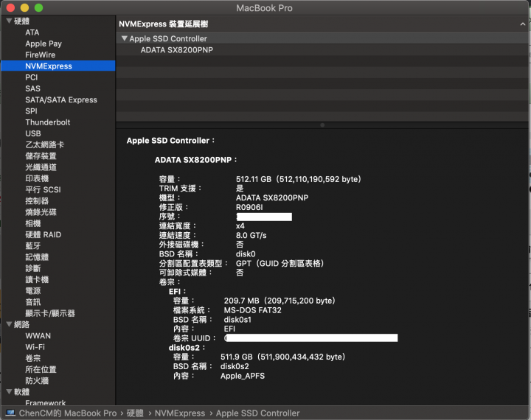Collapse the 硬體 section triangle
The image size is (531, 420).
point(9,21)
